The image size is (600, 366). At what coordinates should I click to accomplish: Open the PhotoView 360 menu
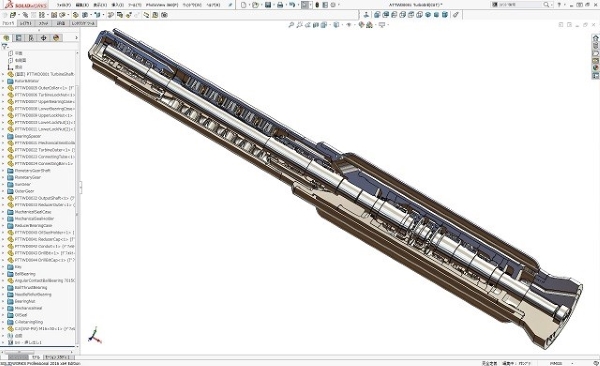point(162,5)
